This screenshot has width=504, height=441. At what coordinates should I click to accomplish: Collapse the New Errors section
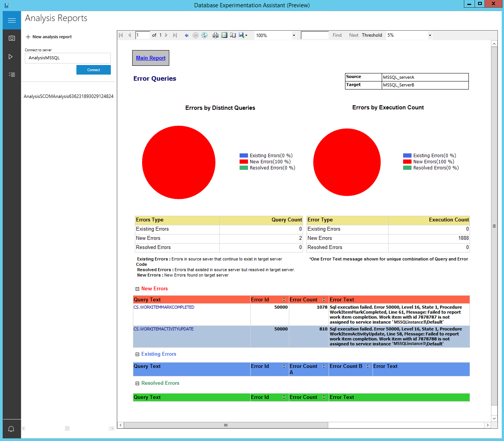138,289
